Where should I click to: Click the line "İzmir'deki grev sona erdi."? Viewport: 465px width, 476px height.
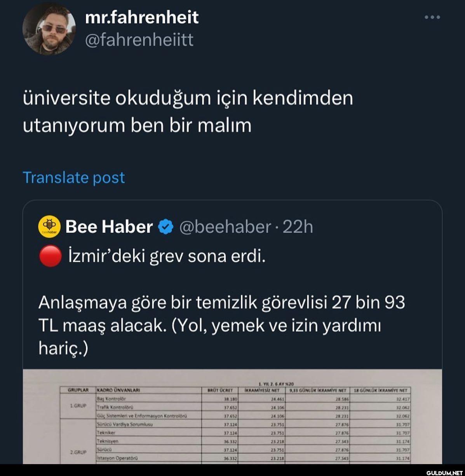167,256
